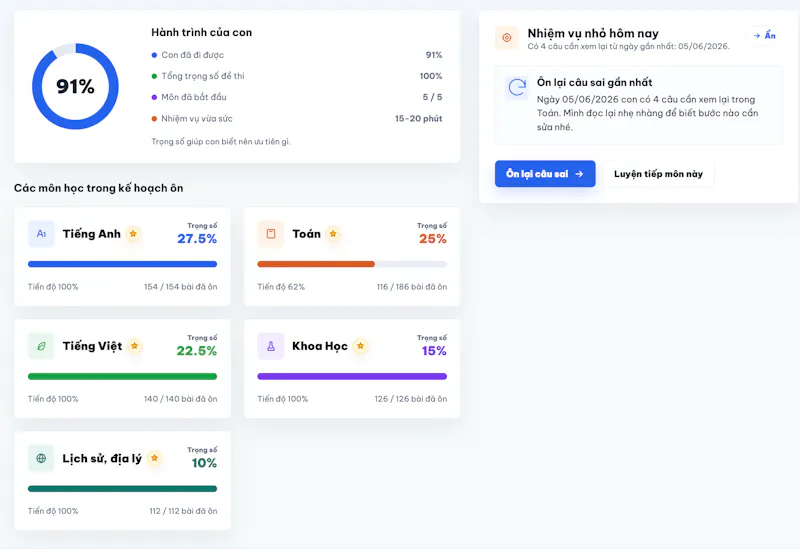
Task: Click the Tiếng Anh weight 27.5%
Action: tap(197, 238)
